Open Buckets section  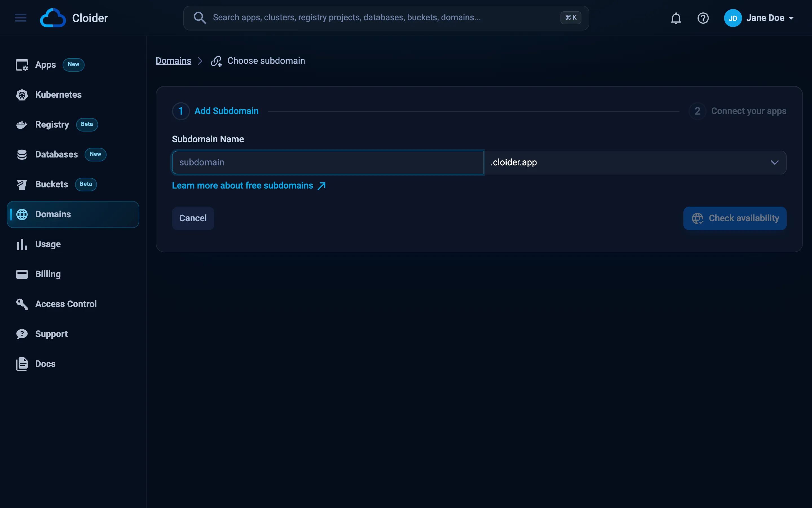pos(73,185)
